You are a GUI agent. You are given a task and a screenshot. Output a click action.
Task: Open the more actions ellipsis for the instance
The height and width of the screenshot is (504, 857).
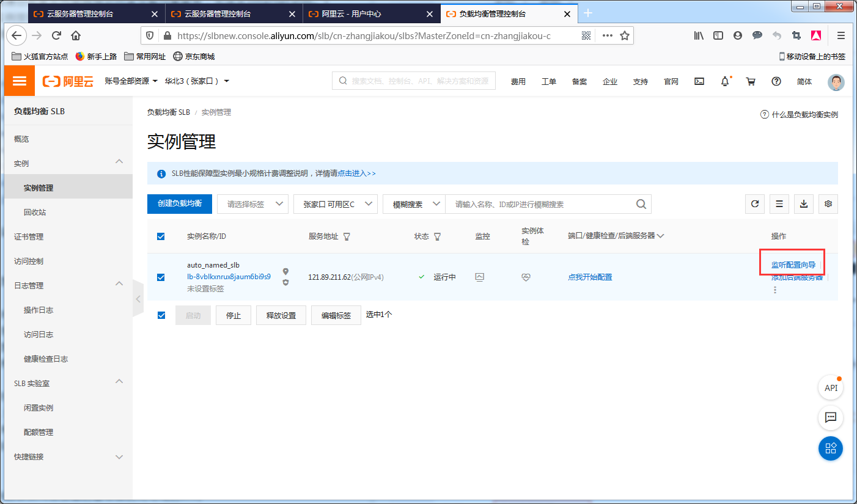pyautogui.click(x=774, y=289)
